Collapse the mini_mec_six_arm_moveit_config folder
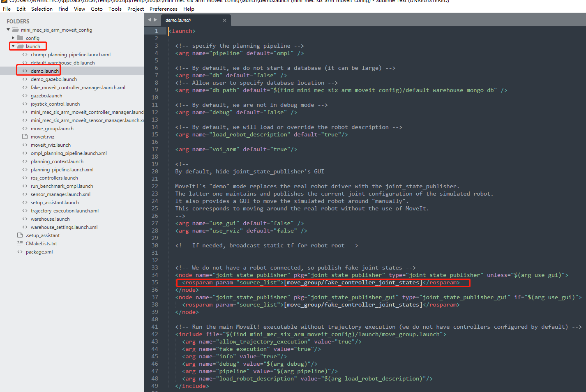Image resolution: width=586 pixels, height=392 pixels. [8, 30]
